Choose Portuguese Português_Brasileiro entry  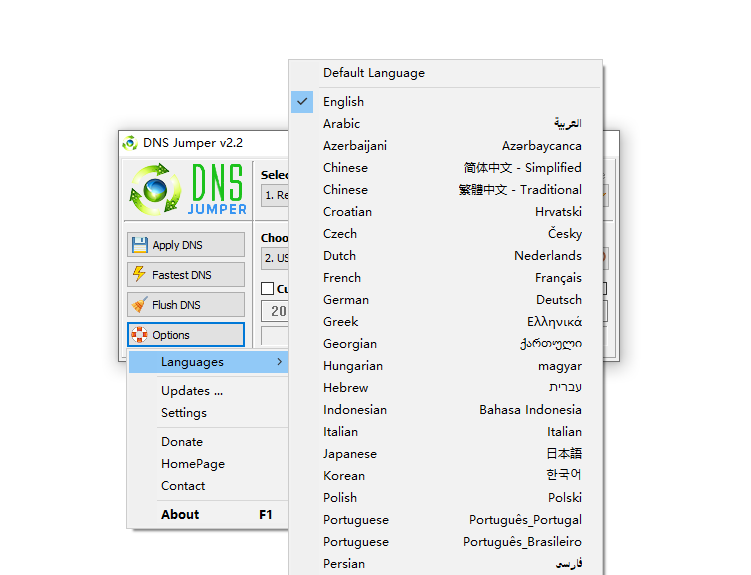coord(445,542)
